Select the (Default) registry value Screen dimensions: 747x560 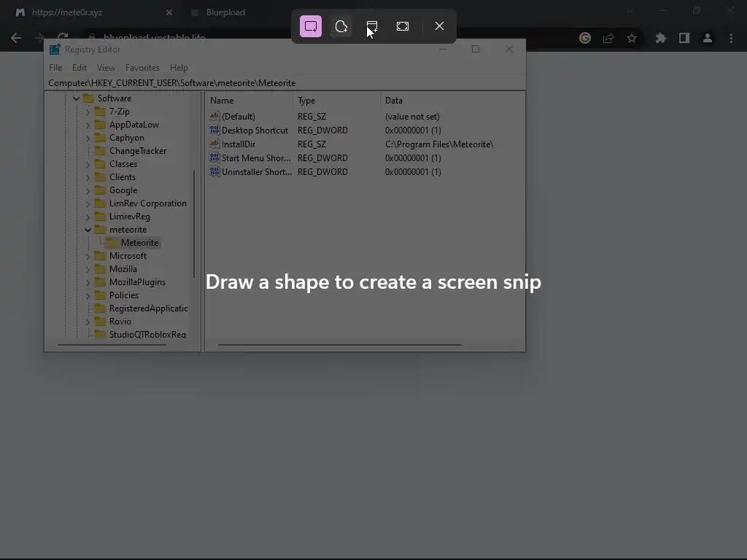(239, 117)
